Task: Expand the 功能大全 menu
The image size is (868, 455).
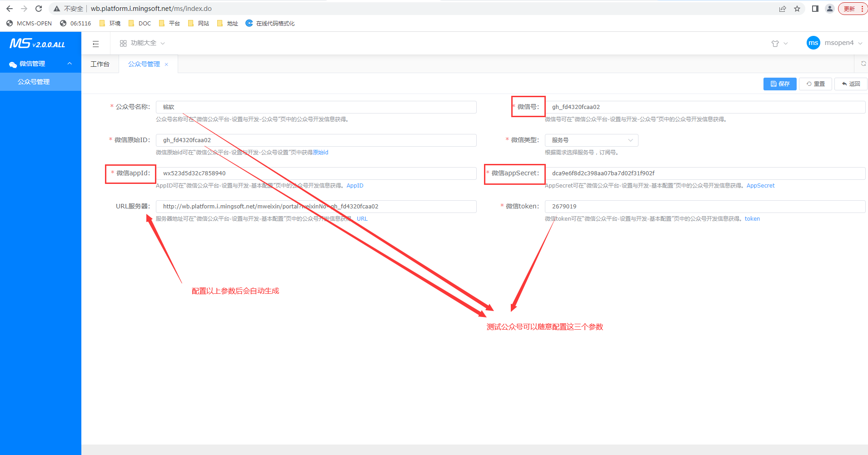Action: point(142,43)
